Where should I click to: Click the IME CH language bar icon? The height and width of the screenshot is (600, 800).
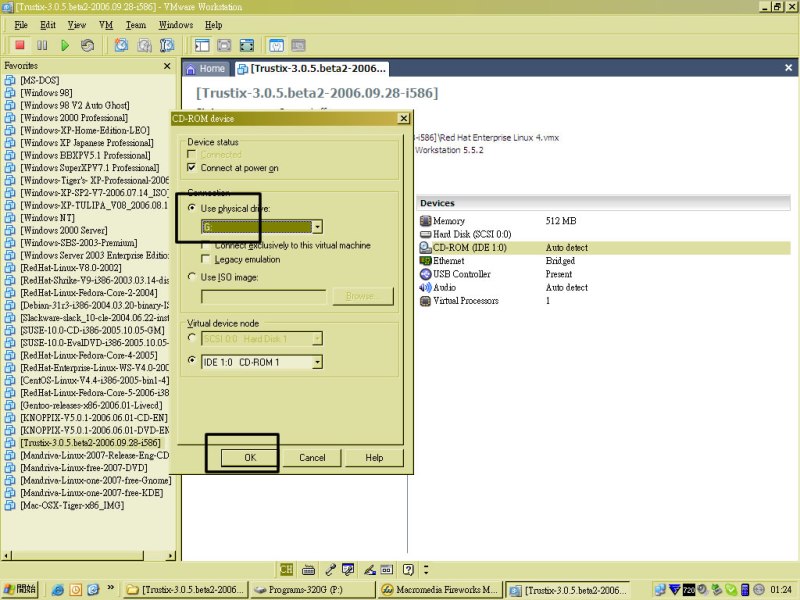point(287,569)
